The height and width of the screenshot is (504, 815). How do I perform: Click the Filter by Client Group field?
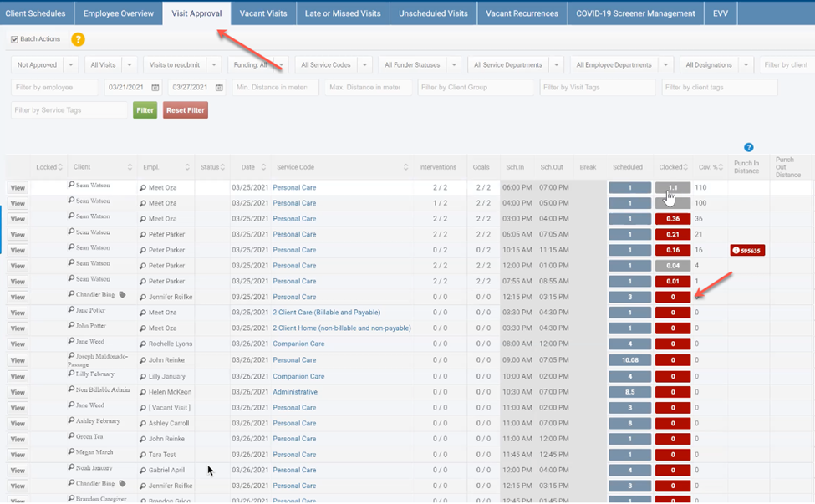476,88
